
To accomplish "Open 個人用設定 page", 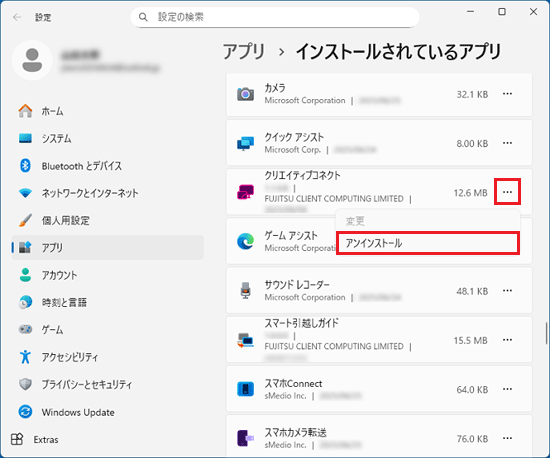I will pyautogui.click(x=108, y=220).
